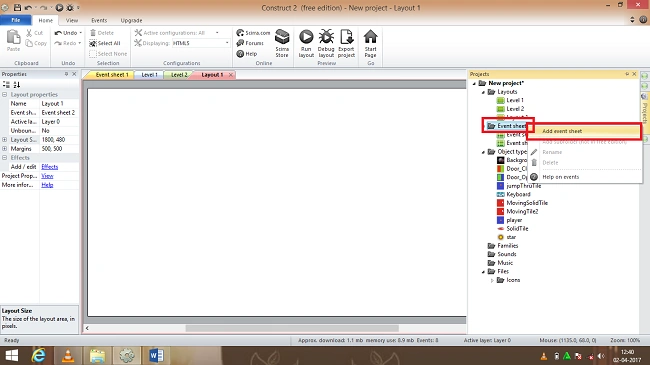650x365 pixels.
Task: Expand the Icons folder in Files
Action: click(492, 280)
